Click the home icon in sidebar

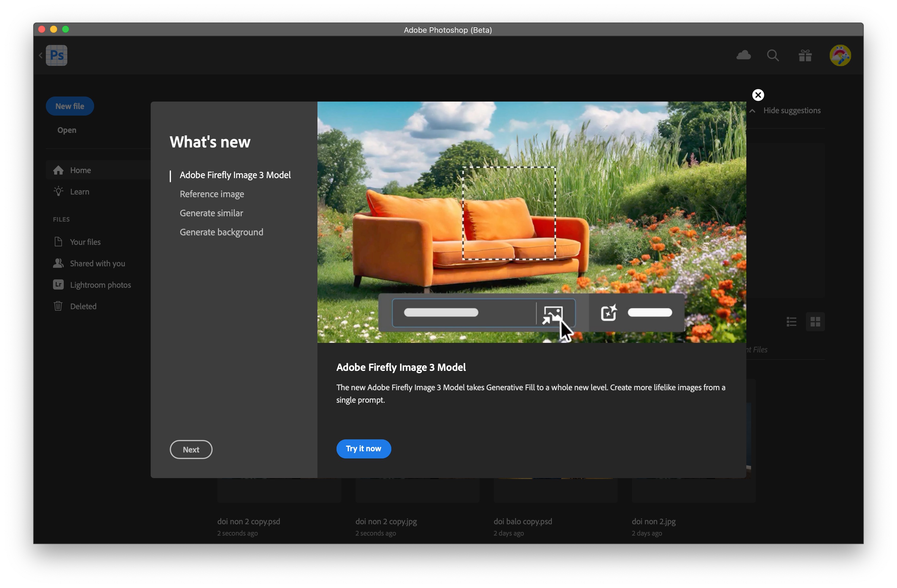[x=58, y=170]
